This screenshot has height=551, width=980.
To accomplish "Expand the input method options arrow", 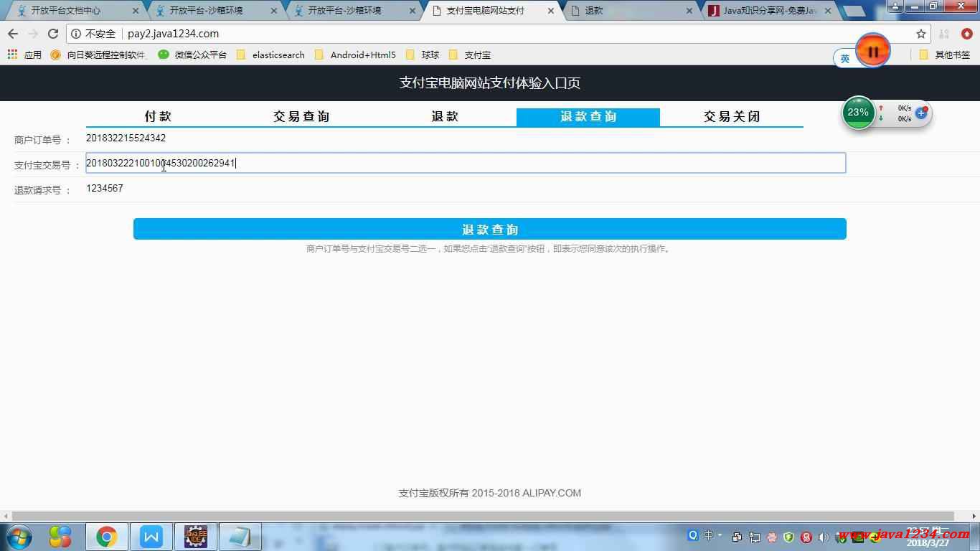I will [720, 535].
